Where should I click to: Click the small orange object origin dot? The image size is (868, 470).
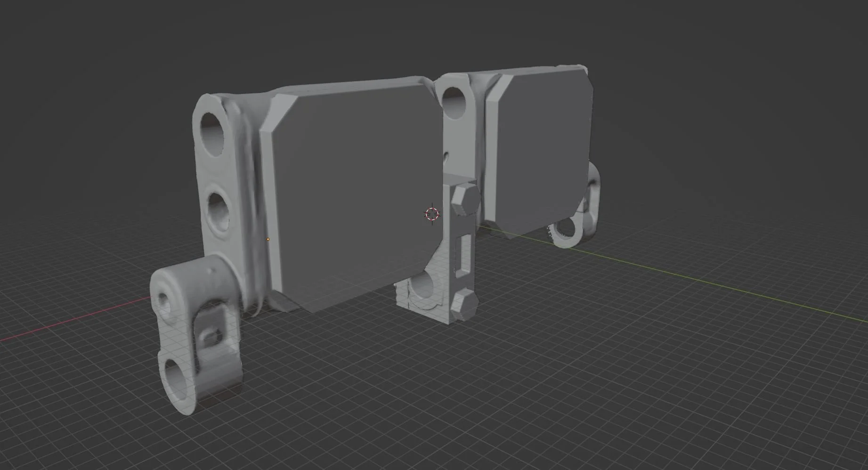tap(268, 239)
